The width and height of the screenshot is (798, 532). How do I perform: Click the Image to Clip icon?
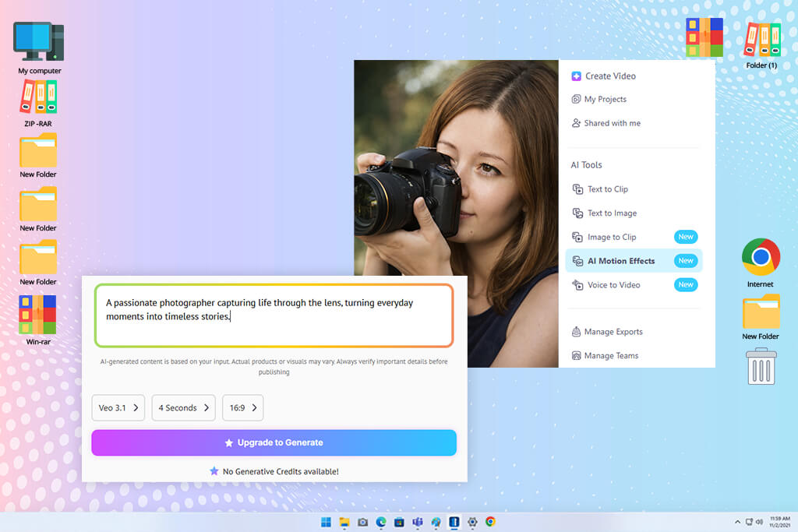pyautogui.click(x=577, y=237)
